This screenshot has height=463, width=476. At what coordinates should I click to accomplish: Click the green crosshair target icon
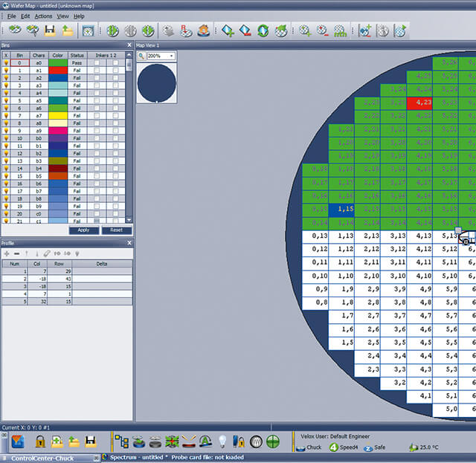(x=273, y=441)
